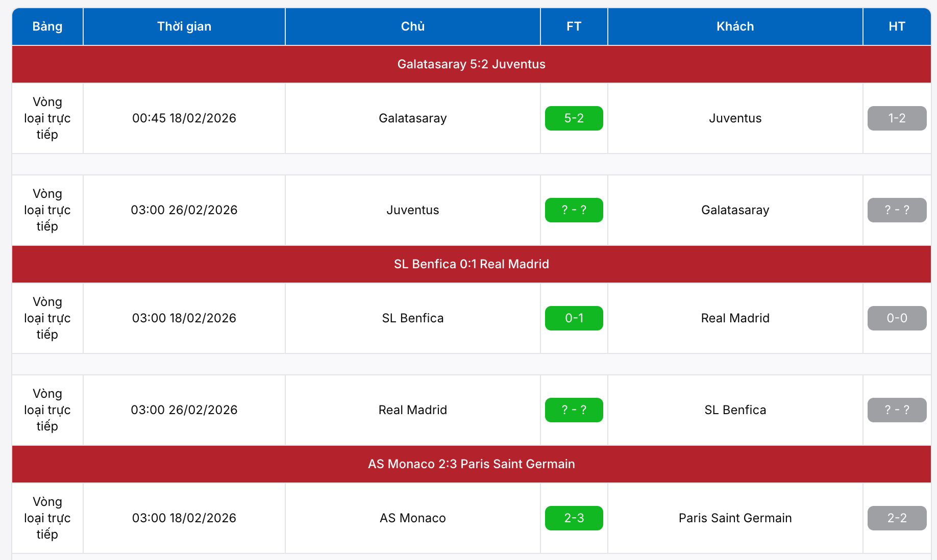Click the Bảng column header
The image size is (937, 560).
[47, 27]
